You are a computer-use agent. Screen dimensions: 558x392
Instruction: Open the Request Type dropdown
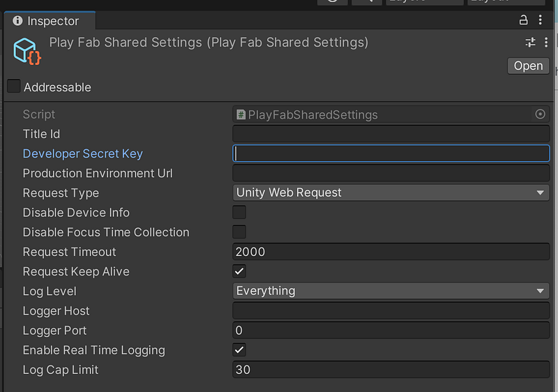coord(391,193)
